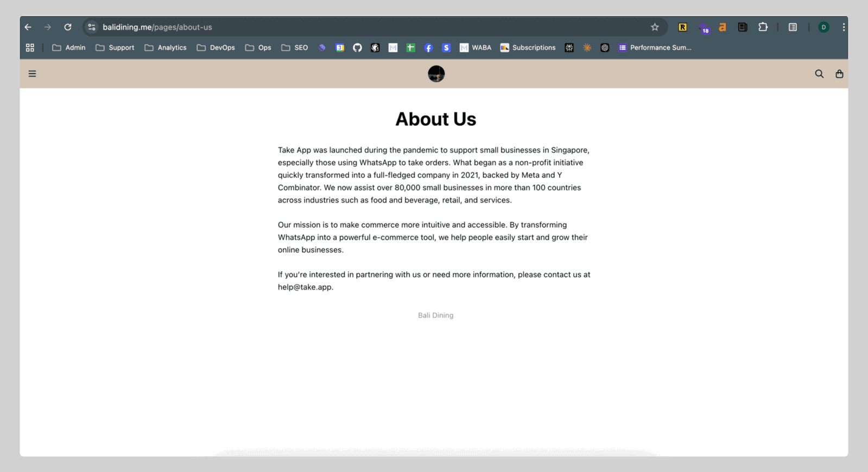868x472 pixels.
Task: Click the address bar URL balidining.me/pages/about-us
Action: (x=157, y=27)
